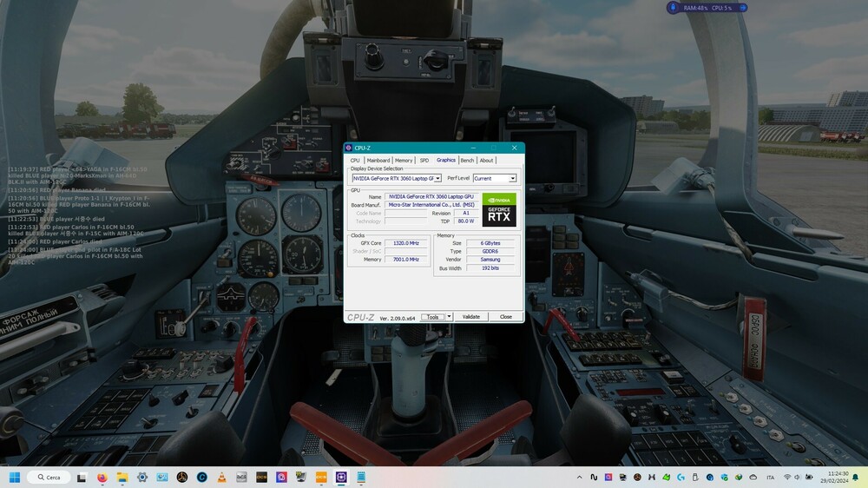This screenshot has width=868, height=488.
Task: Switch to the Bench tab
Action: click(467, 160)
